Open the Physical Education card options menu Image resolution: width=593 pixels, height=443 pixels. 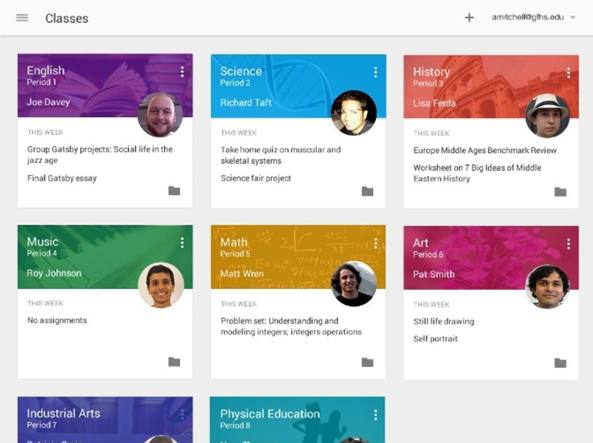[376, 415]
